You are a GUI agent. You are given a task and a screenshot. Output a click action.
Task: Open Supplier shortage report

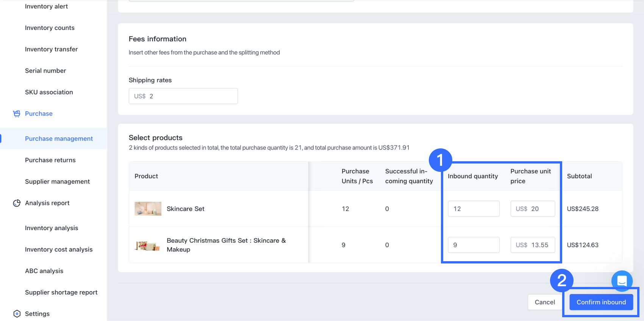pyautogui.click(x=61, y=292)
